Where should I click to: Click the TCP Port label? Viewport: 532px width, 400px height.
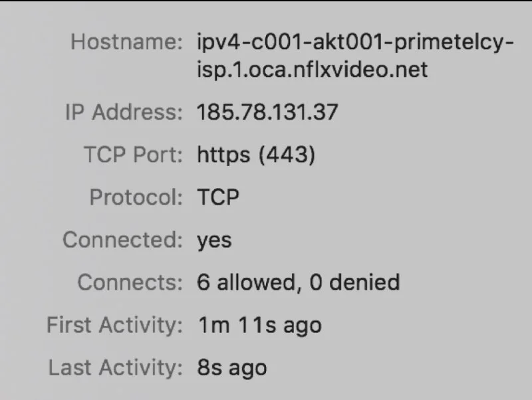click(132, 155)
